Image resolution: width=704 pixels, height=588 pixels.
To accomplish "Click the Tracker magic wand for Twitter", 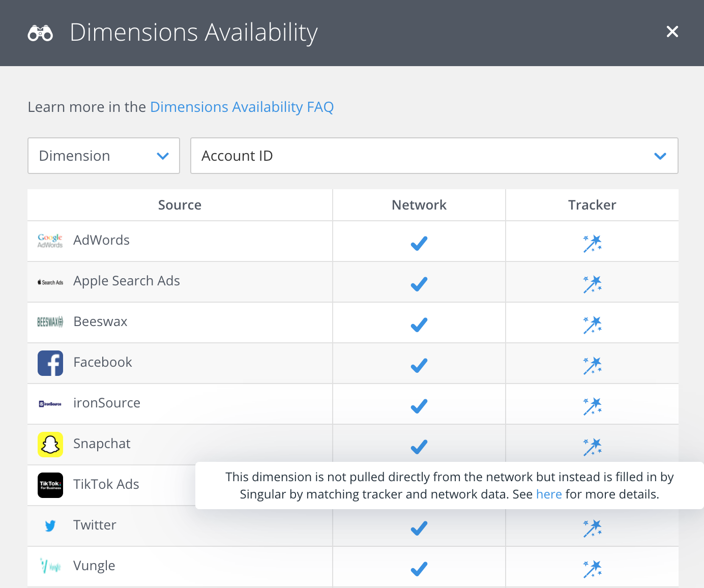I will 592,528.
